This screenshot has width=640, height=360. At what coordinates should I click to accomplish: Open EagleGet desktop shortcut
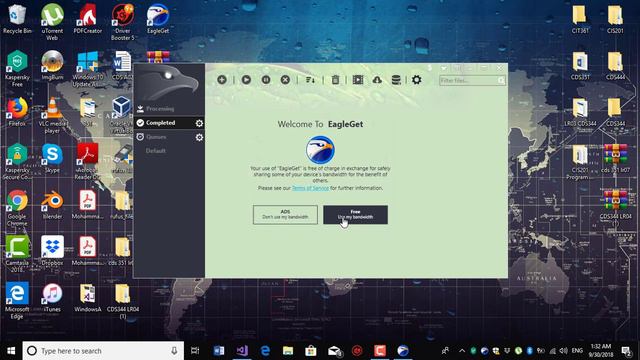(x=158, y=19)
